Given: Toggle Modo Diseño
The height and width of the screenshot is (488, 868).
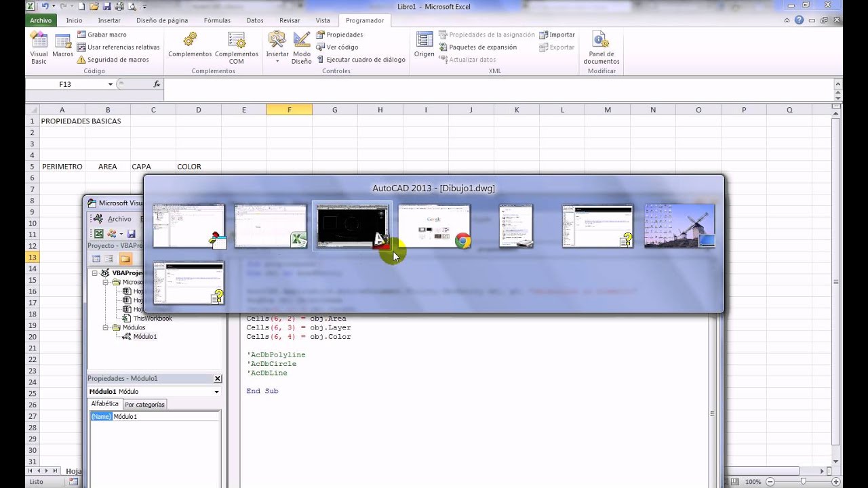Looking at the screenshot, I should (302, 47).
